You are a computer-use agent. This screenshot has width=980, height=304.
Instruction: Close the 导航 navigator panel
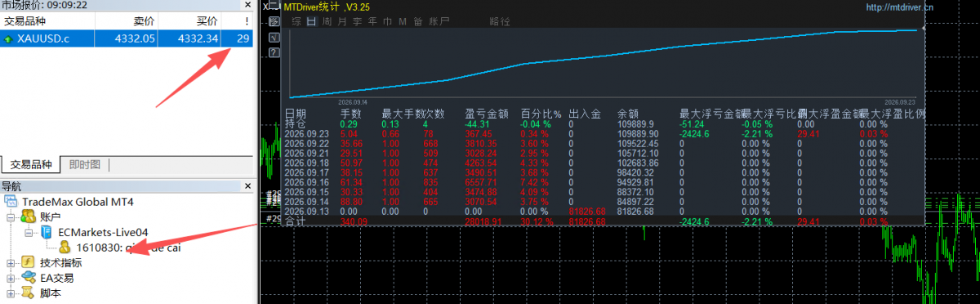click(x=248, y=186)
